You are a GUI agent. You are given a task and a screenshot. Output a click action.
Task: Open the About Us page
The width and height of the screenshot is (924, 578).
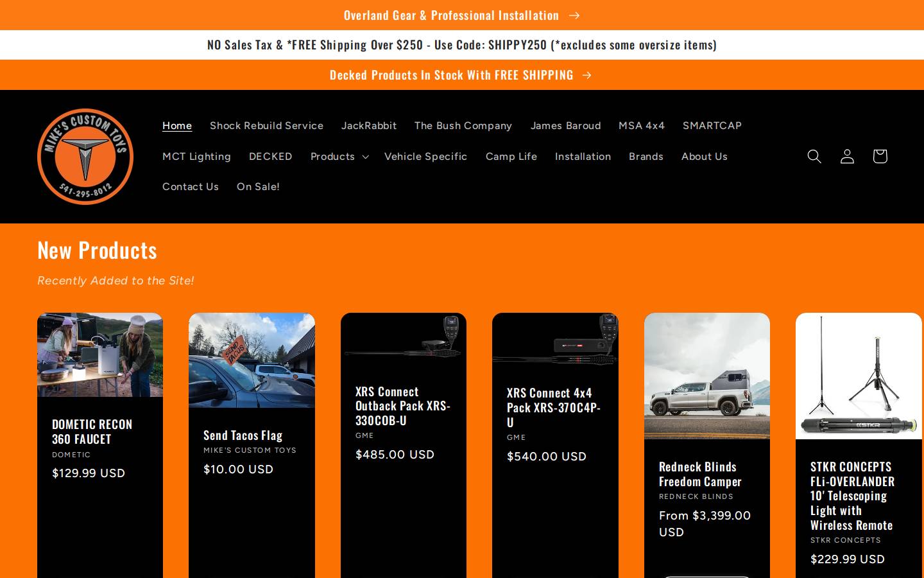(705, 156)
